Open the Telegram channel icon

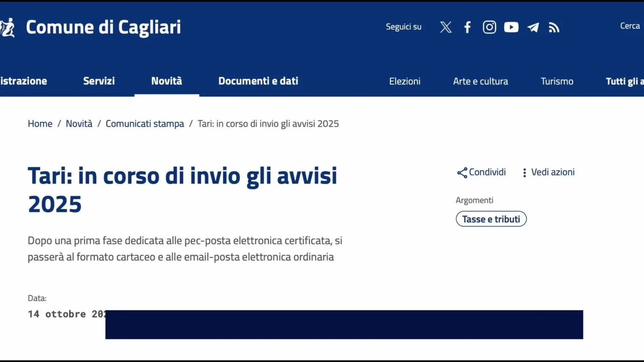click(533, 27)
